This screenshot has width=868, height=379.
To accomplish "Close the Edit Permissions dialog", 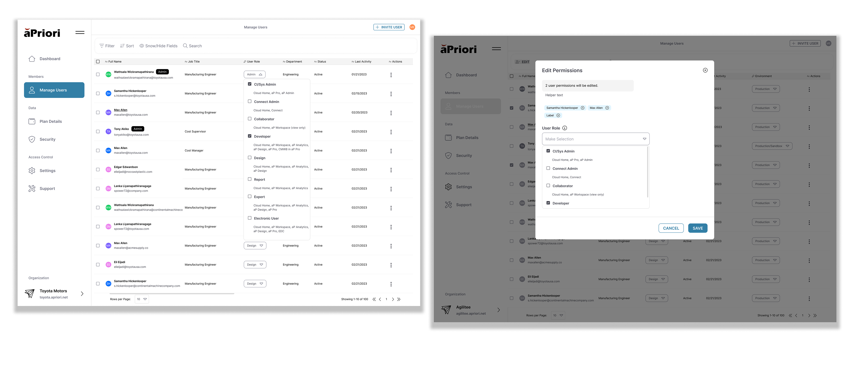I will pos(705,70).
